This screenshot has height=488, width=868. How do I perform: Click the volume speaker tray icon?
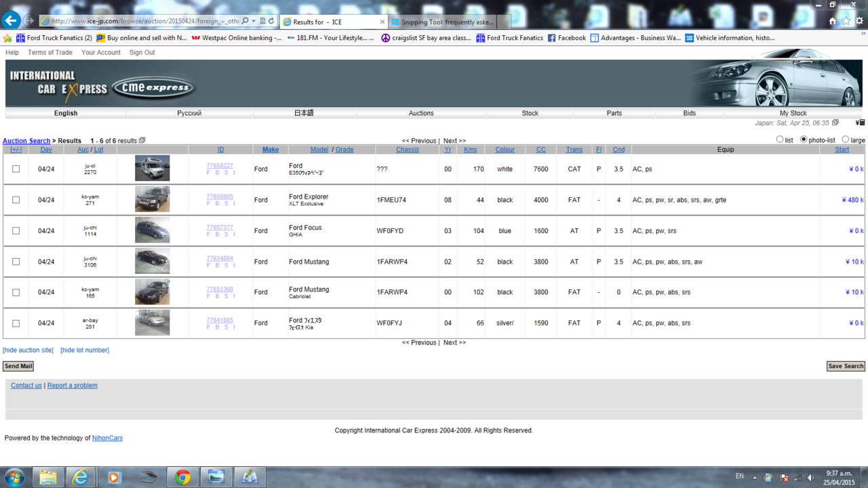810,478
